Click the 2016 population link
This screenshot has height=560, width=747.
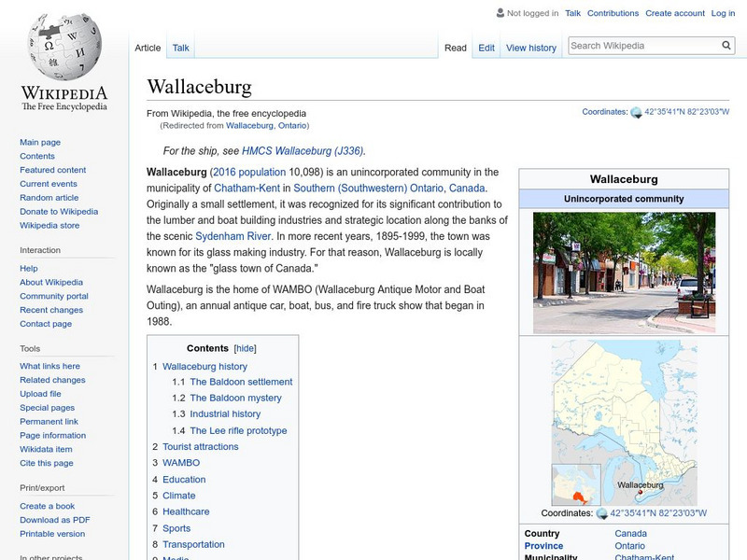pyautogui.click(x=249, y=172)
